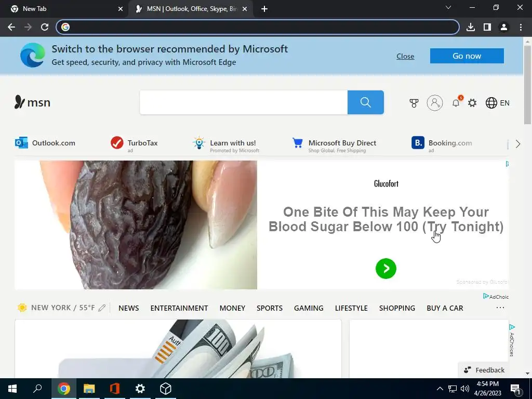Open the Windows notification center

pyautogui.click(x=515, y=389)
